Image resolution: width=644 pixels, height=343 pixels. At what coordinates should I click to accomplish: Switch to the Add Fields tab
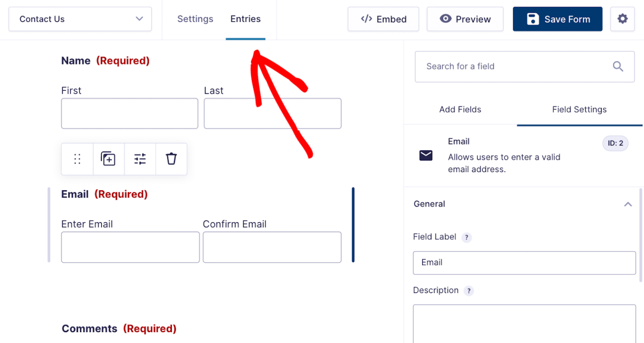click(460, 109)
